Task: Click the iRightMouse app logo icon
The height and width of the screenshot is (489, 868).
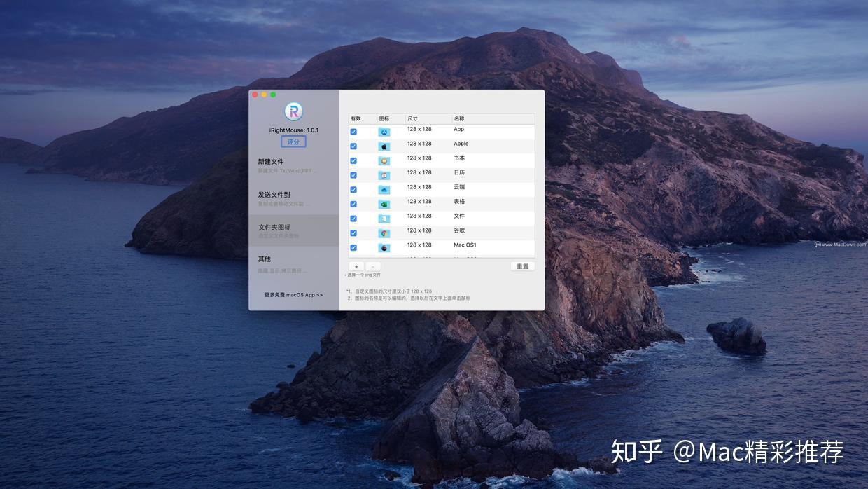Action: [x=294, y=111]
